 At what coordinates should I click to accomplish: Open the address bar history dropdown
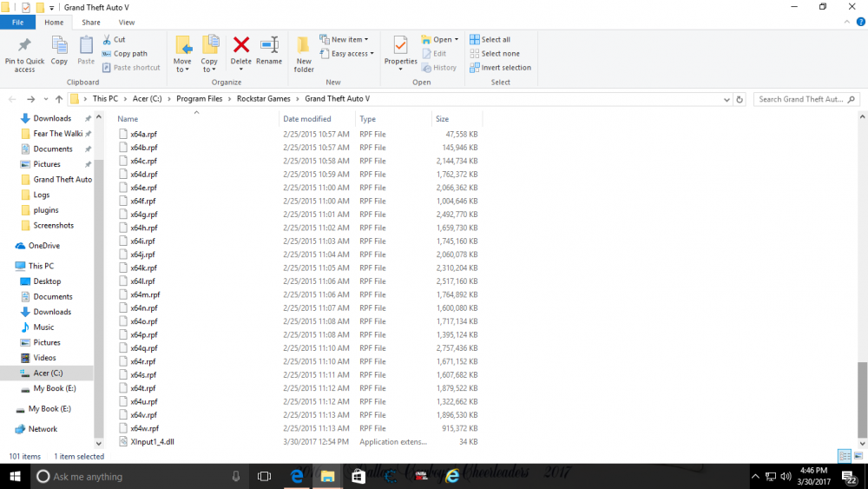pos(727,99)
